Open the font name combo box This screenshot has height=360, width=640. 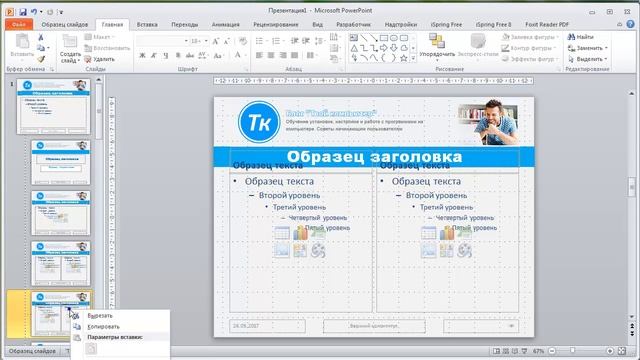pyautogui.click(x=162, y=41)
